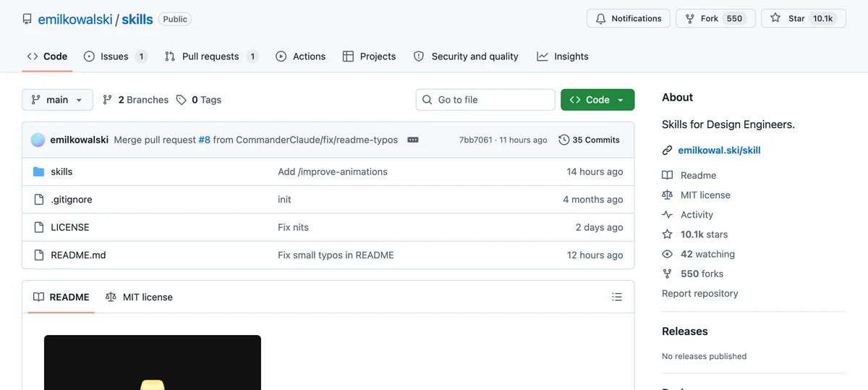
Task: Open the .gitignore file
Action: 72,200
